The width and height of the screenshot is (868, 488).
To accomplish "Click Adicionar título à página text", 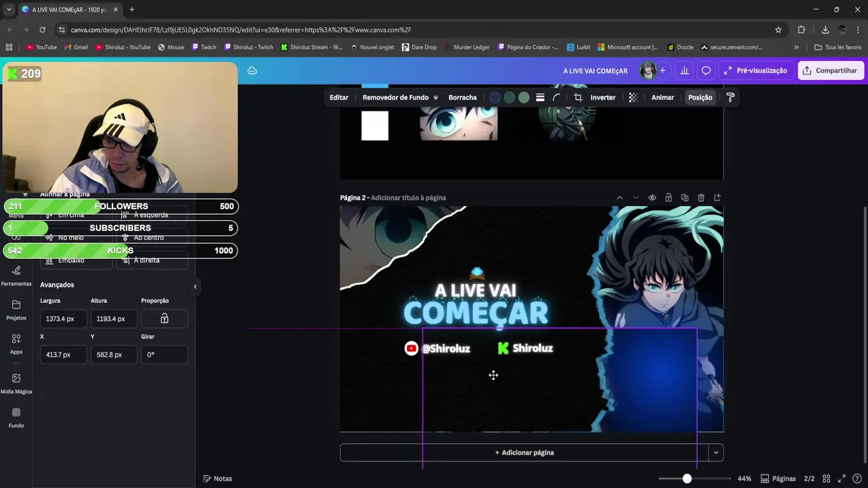I will 408,198.
